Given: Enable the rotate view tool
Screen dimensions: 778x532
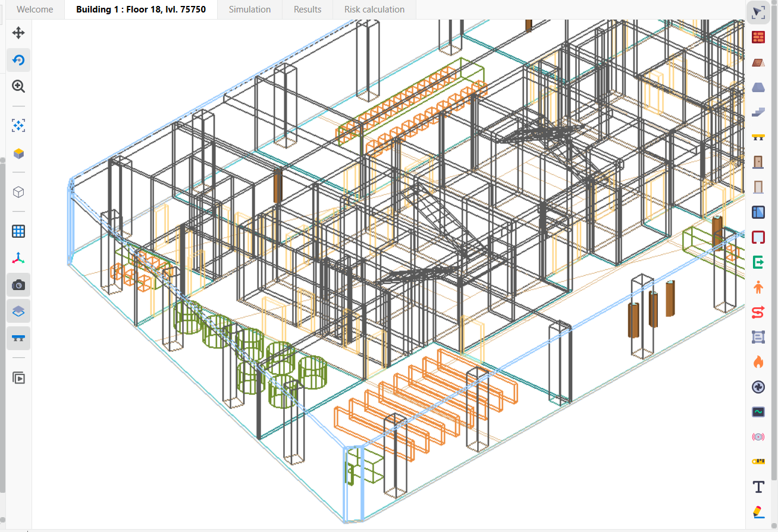Looking at the screenshot, I should (x=18, y=60).
